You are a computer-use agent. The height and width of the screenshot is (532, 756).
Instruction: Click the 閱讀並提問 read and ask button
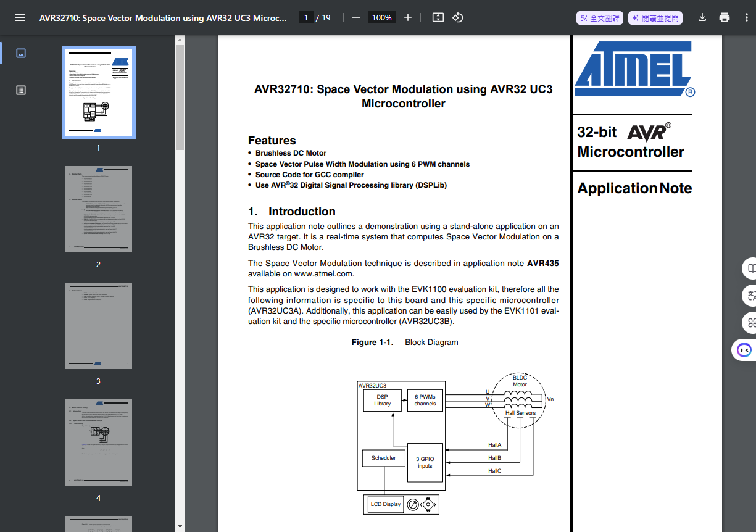click(655, 18)
